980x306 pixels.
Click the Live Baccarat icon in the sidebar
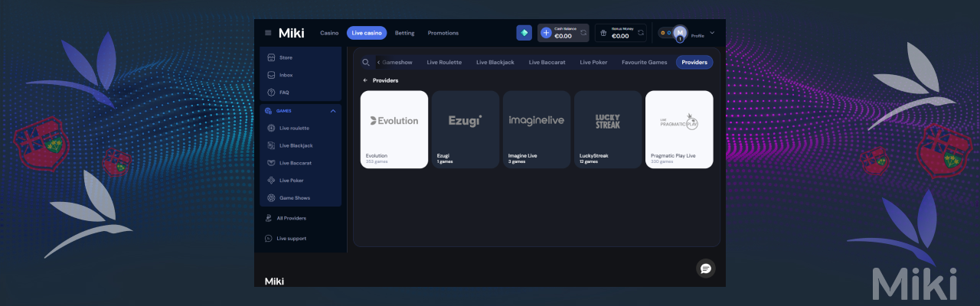click(271, 163)
